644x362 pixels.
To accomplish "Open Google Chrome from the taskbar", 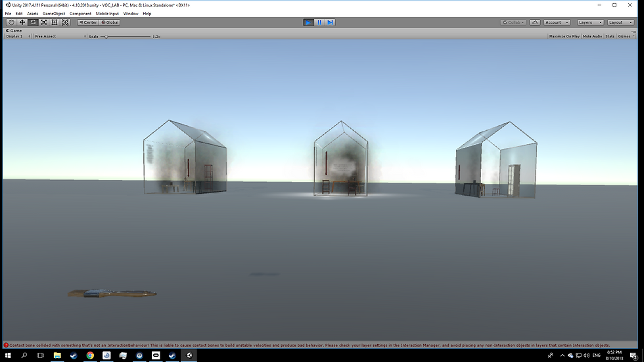I will pyautogui.click(x=90, y=355).
